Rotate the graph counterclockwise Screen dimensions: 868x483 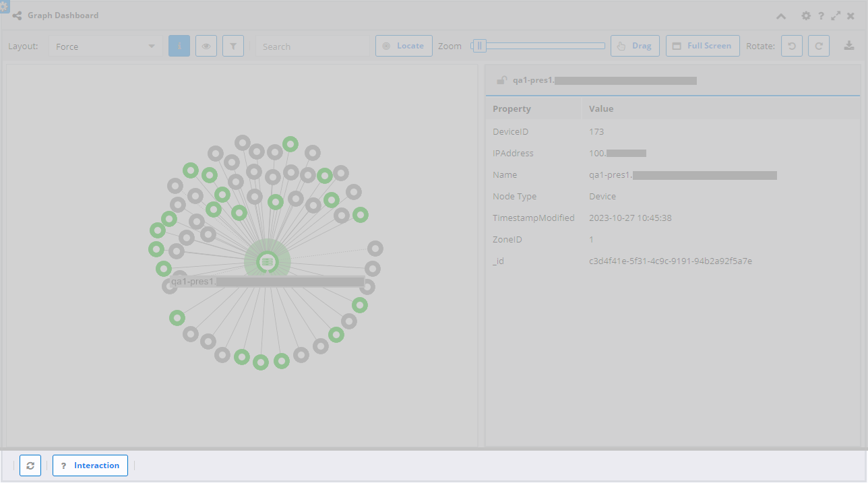tap(792, 45)
